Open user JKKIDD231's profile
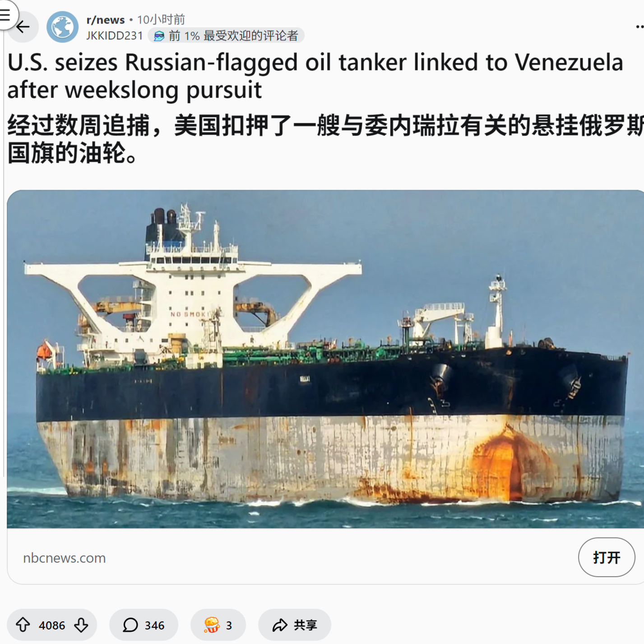 [x=115, y=36]
